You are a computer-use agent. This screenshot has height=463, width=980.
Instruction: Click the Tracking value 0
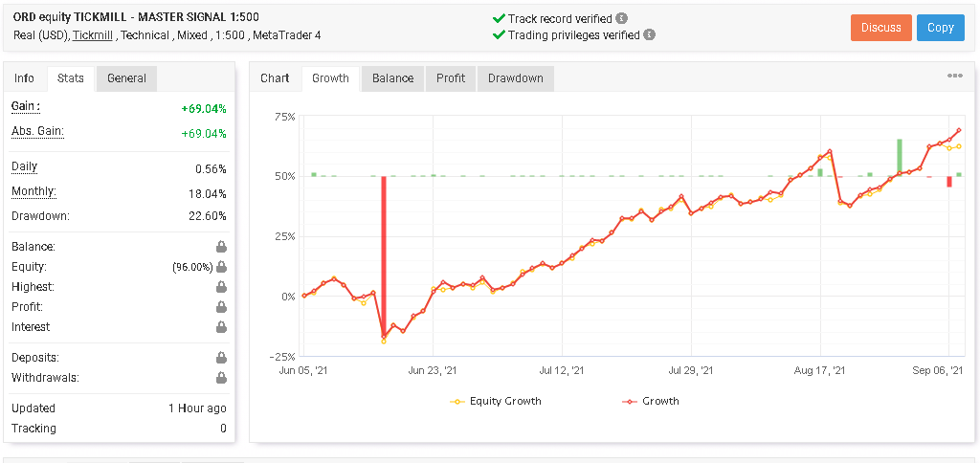[223, 428]
